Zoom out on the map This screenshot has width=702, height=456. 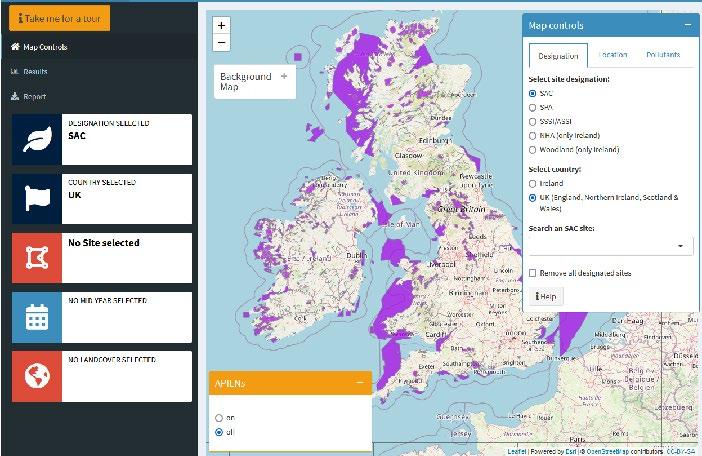pyautogui.click(x=222, y=42)
